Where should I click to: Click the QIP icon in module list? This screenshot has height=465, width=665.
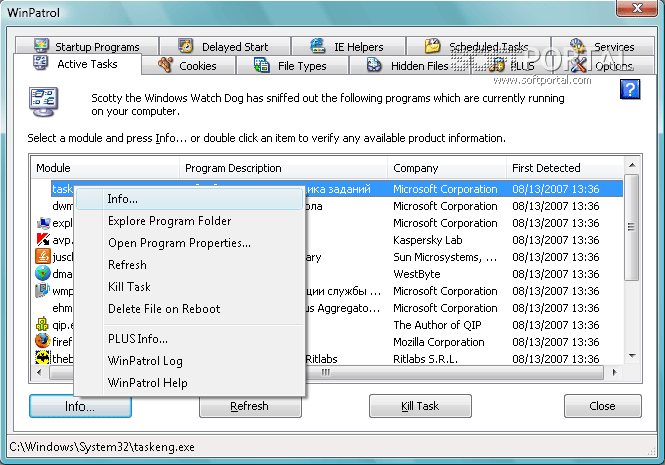coord(43,324)
